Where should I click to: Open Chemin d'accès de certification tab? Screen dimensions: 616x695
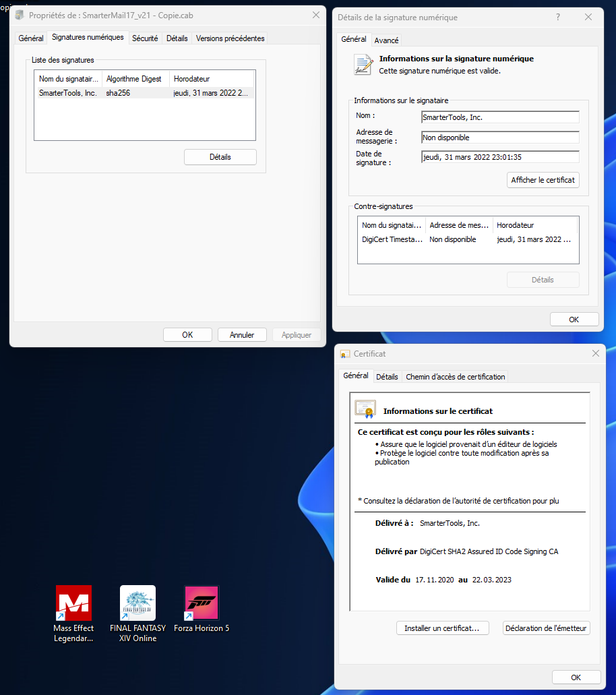(455, 377)
